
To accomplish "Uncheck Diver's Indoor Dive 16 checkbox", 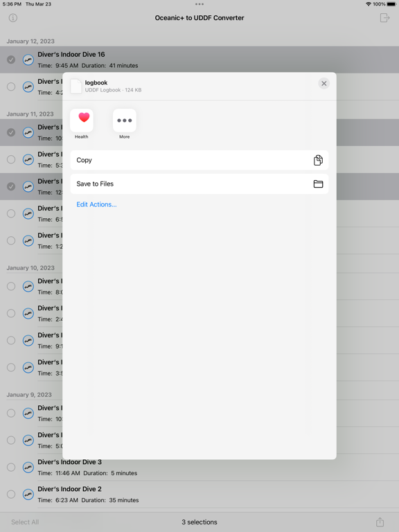I will [x=11, y=60].
